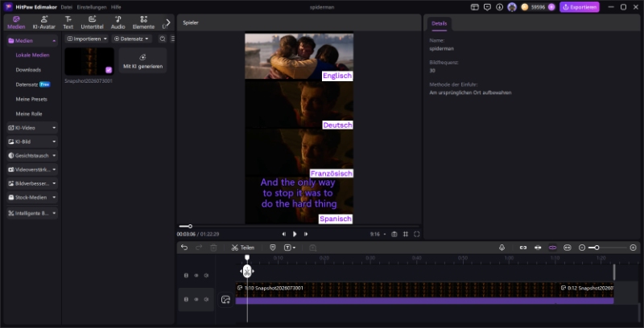This screenshot has width=644, height=328.
Task: Click the shield marker icon in the timeline toolbar
Action: tap(272, 248)
